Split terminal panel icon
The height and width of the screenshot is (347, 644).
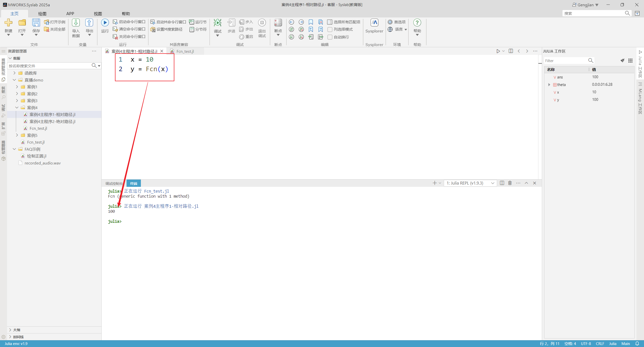tap(502, 183)
